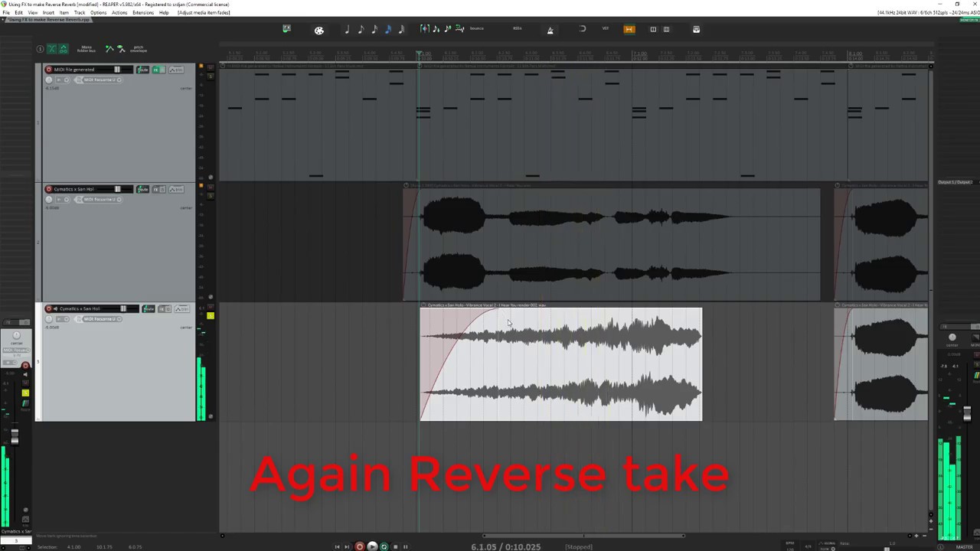Click the orange ripple editing toolbar icon
Screen dimensions: 980x551
[629, 29]
